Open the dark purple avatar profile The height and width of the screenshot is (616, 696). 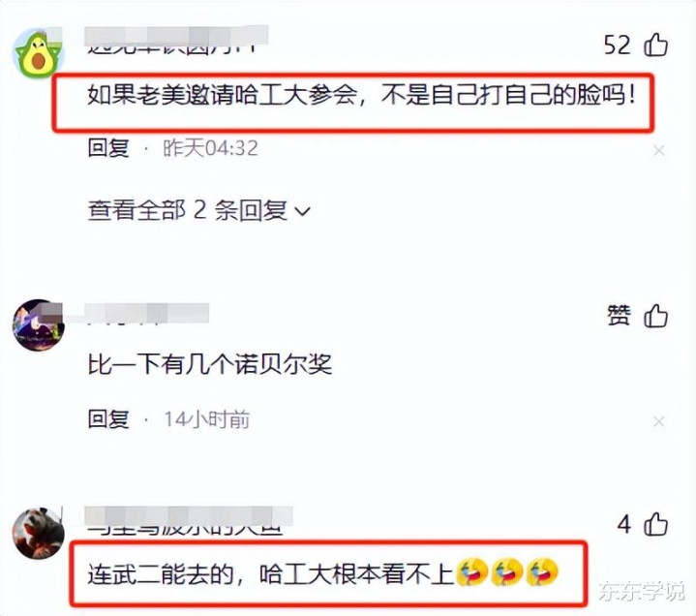click(x=38, y=324)
